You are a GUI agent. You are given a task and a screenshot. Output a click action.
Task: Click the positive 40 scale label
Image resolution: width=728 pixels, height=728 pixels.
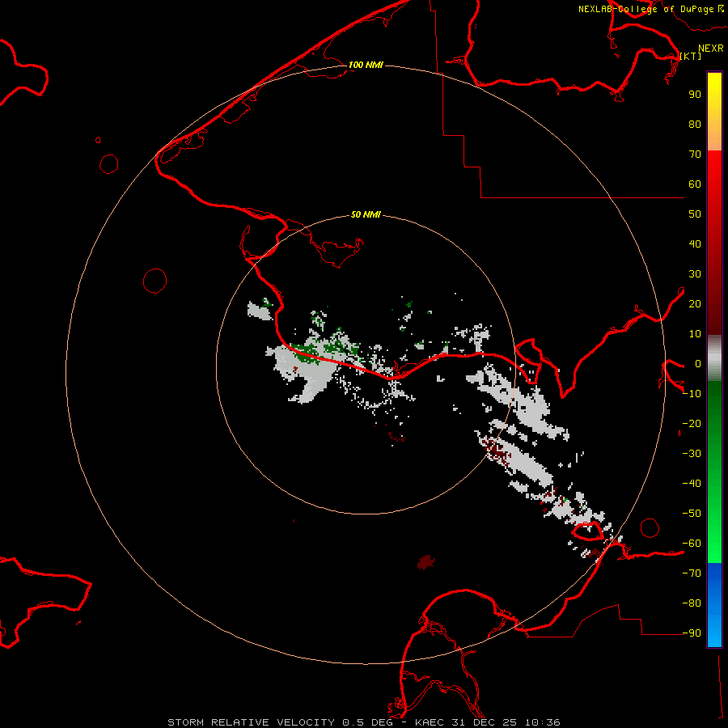[x=695, y=243]
